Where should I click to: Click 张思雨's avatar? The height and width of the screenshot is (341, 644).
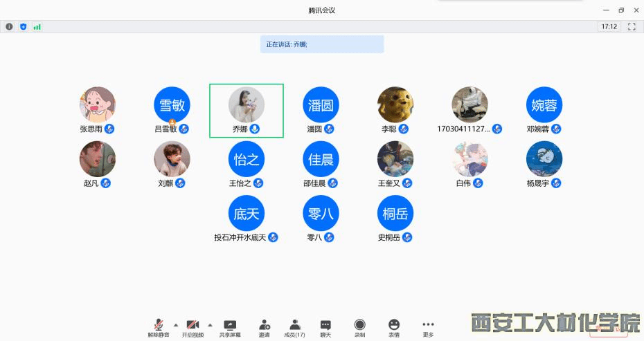click(98, 104)
